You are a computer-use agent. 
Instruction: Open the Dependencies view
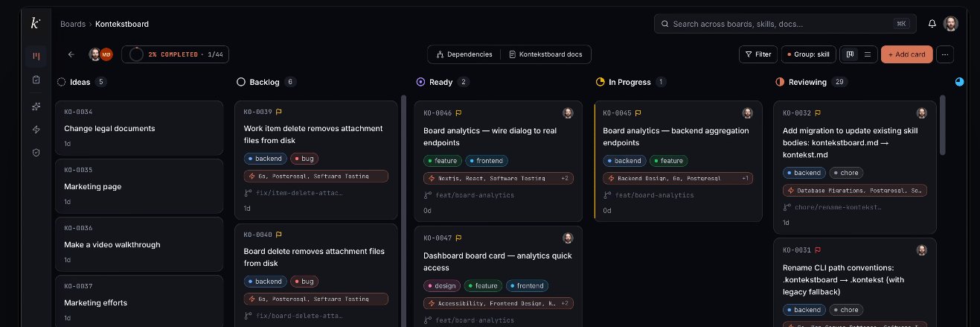tap(464, 54)
